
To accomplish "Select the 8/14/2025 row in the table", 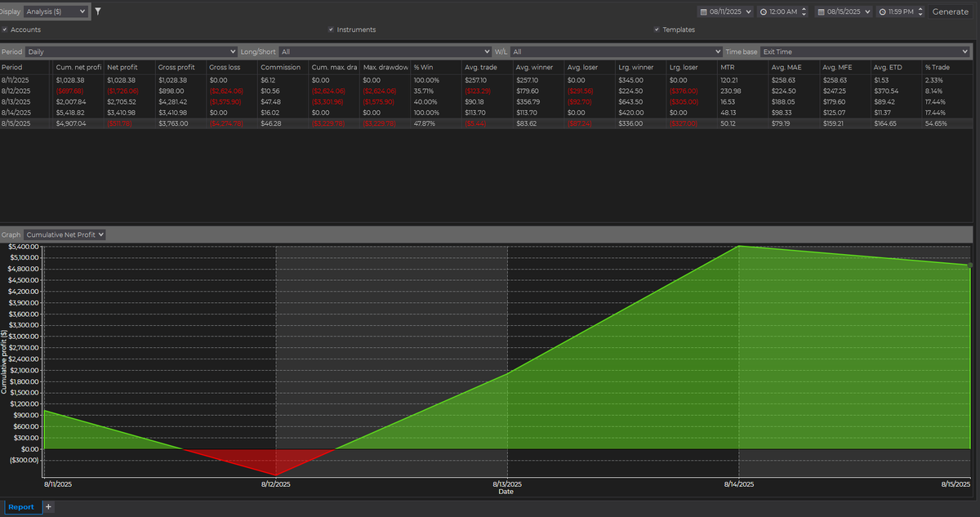I will [x=487, y=112].
